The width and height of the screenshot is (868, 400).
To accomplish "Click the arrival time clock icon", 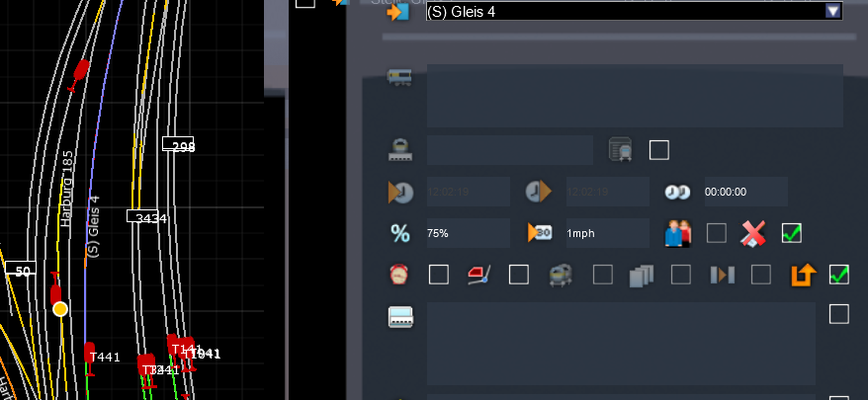I will tap(400, 192).
